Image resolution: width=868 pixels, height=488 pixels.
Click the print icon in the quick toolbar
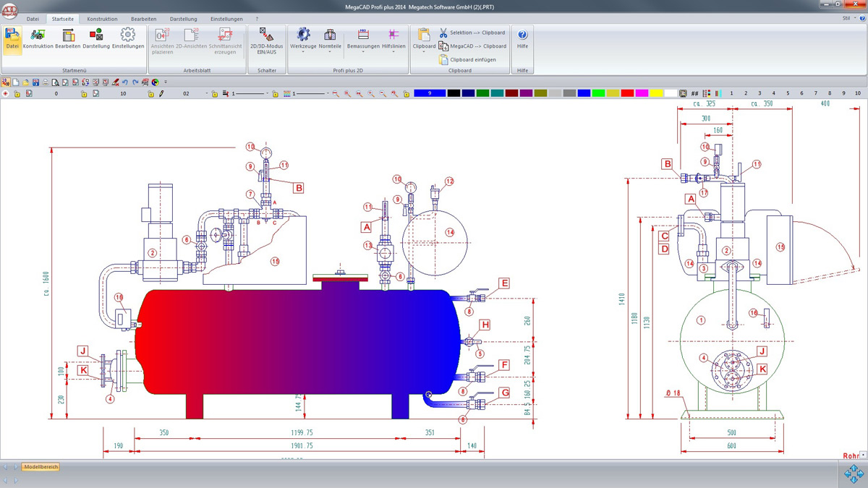(46, 82)
